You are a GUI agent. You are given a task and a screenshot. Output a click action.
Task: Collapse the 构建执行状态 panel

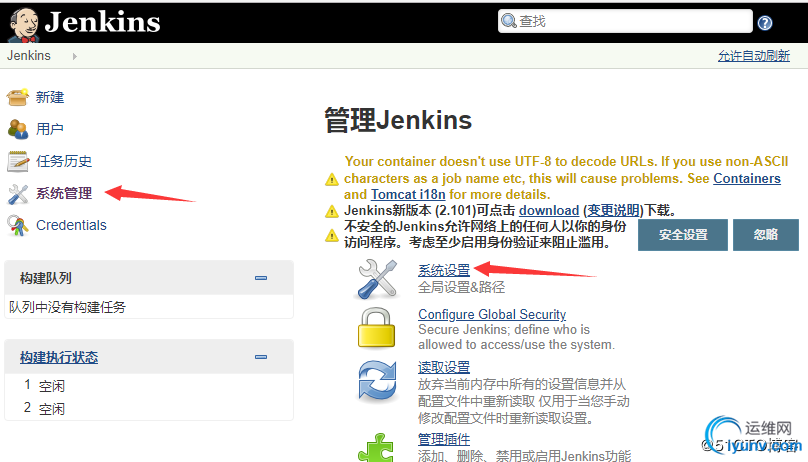coord(261,357)
